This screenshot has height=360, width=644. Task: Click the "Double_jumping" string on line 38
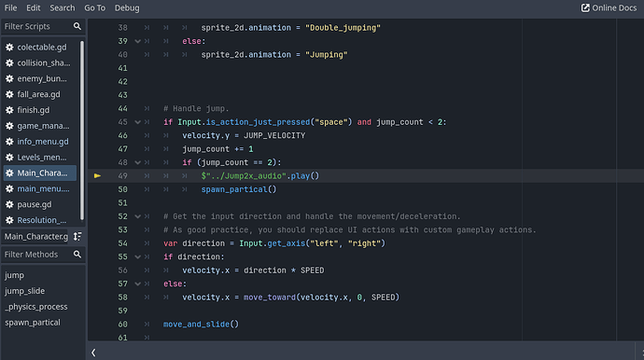pos(343,28)
